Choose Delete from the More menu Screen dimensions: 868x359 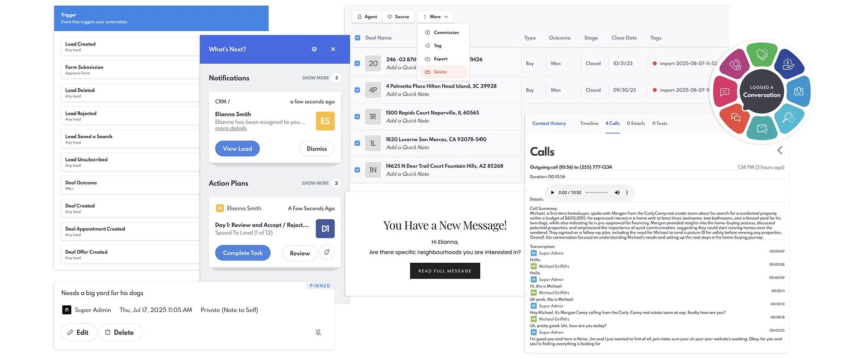(x=440, y=72)
